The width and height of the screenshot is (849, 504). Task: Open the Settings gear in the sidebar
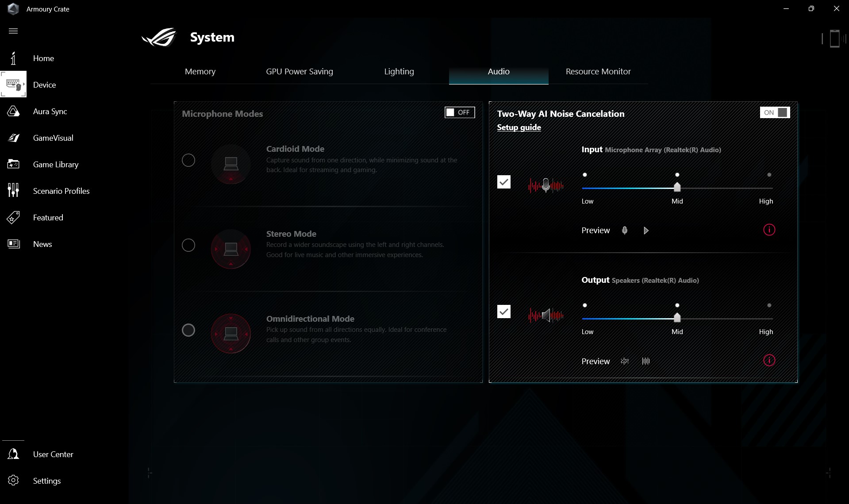[x=14, y=481]
